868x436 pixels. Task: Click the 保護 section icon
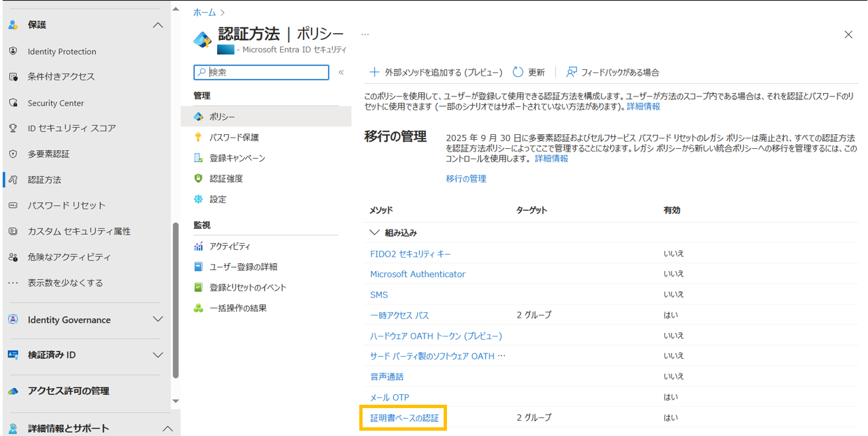(13, 25)
